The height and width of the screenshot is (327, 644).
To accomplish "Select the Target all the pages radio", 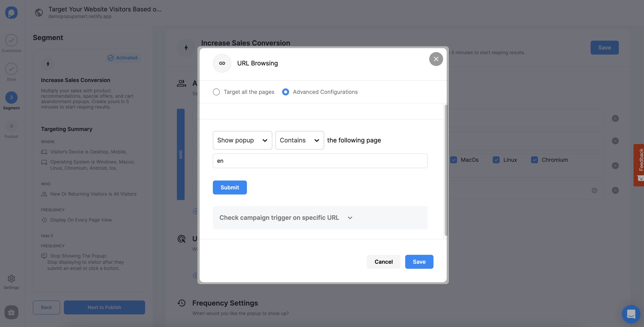I will pyautogui.click(x=216, y=92).
